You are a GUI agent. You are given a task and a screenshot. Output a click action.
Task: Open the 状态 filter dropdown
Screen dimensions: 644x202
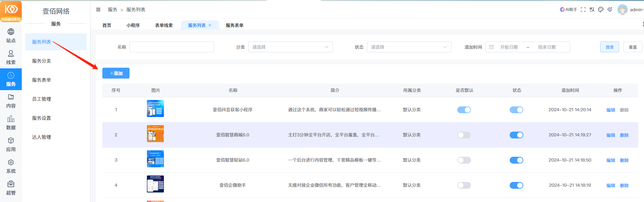point(409,47)
